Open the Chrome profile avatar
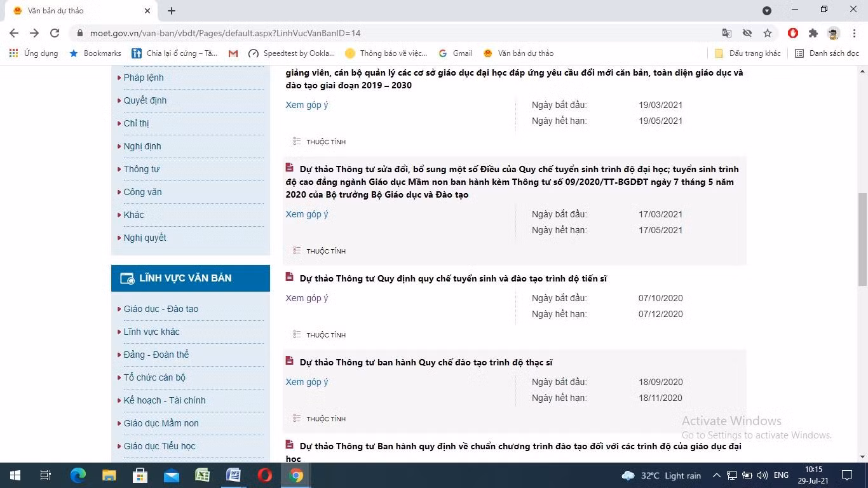 tap(834, 33)
